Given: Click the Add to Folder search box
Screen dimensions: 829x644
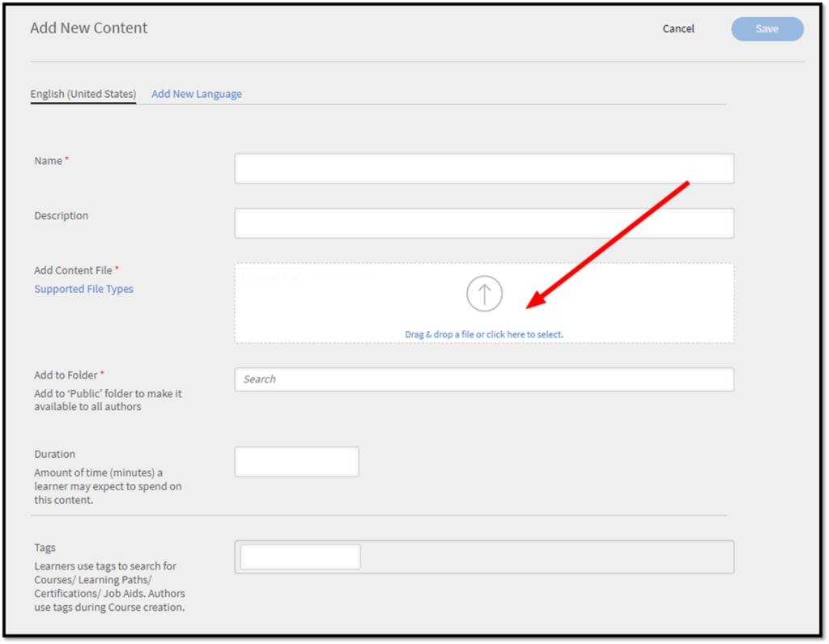Looking at the screenshot, I should [484, 379].
